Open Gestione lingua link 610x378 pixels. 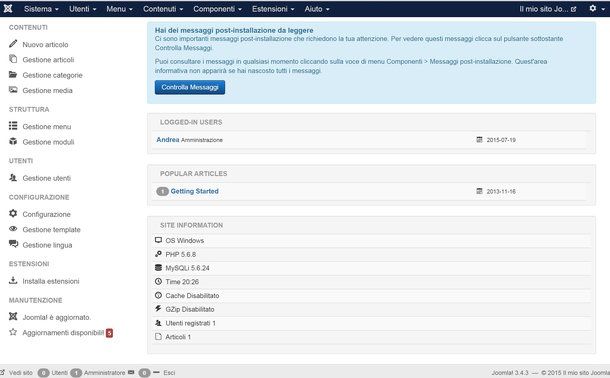click(47, 245)
